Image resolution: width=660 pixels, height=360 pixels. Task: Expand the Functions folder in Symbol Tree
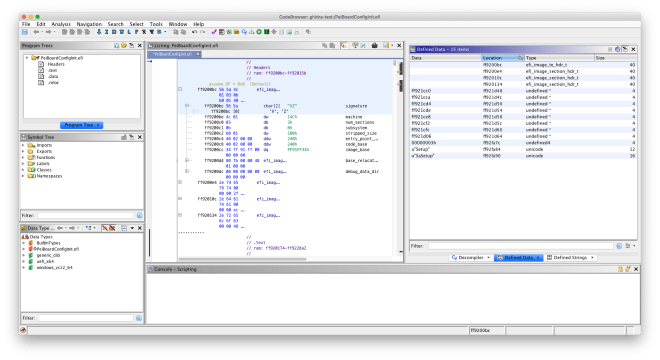[23, 157]
